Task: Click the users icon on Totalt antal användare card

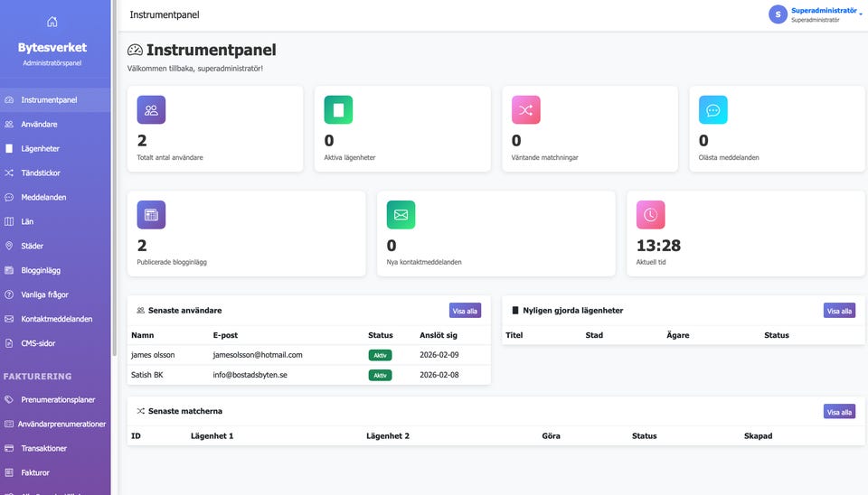Action: tap(151, 110)
